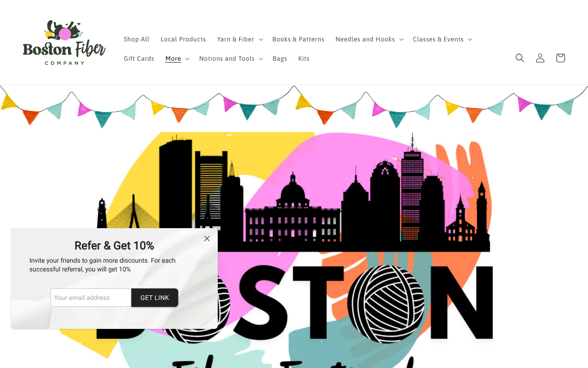This screenshot has height=368, width=588.
Task: Close the Refer & Get 10% popup
Action: (207, 238)
